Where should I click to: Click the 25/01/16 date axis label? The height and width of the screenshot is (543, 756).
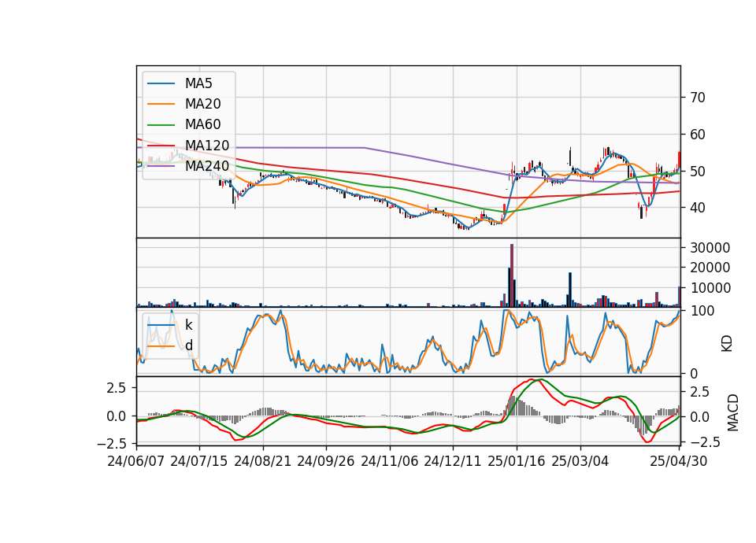coord(517,461)
